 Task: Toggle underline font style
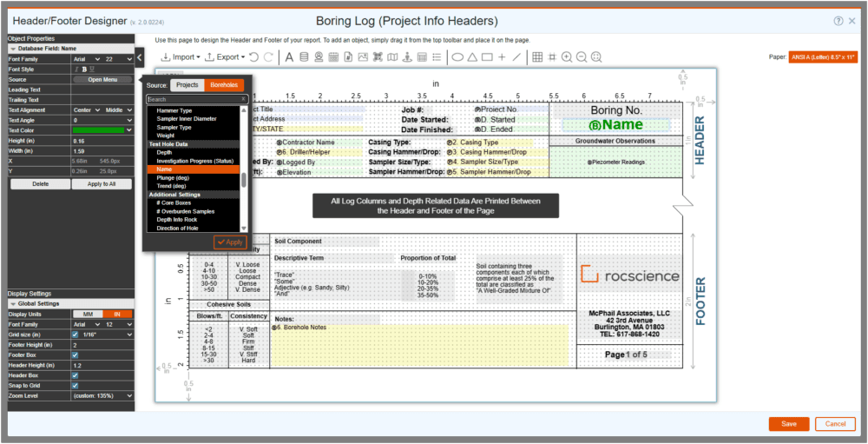click(x=92, y=70)
